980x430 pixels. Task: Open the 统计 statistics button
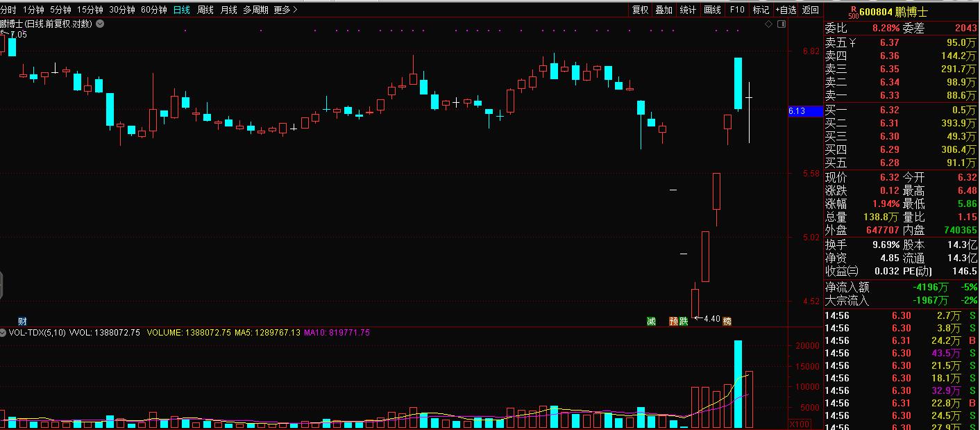(x=688, y=10)
